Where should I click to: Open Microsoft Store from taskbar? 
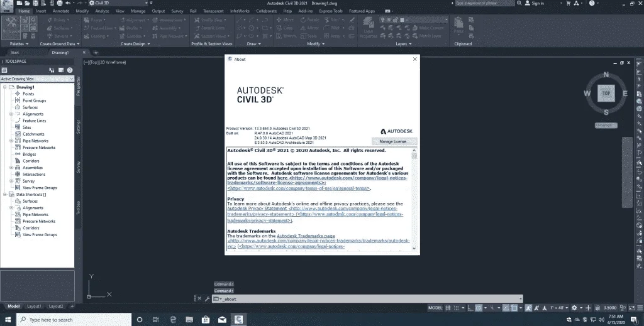coord(206,320)
